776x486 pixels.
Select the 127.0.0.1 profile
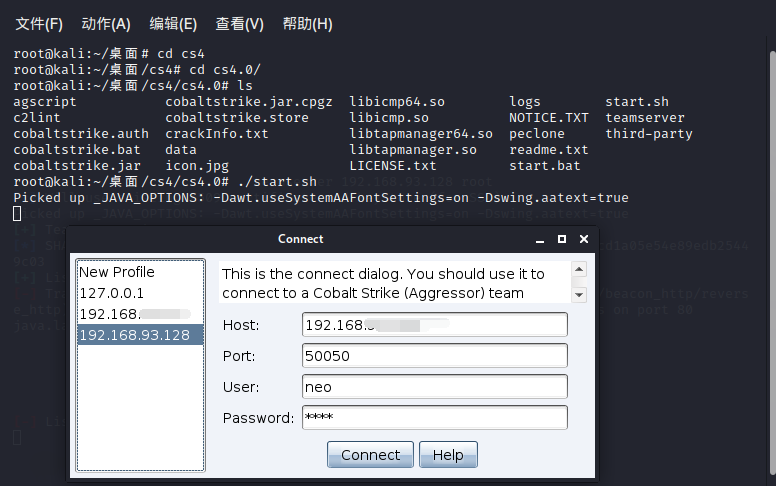(141, 293)
